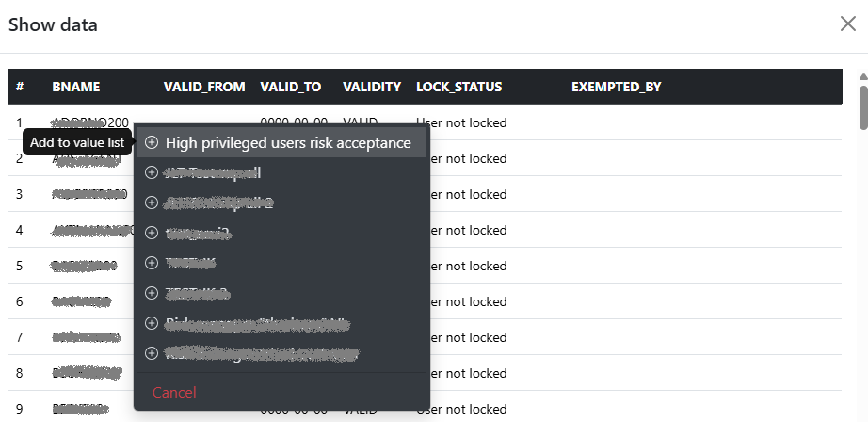The width and height of the screenshot is (868, 422).
Task: Click plus icon of fifth value list entry
Action: pyautogui.click(x=152, y=263)
